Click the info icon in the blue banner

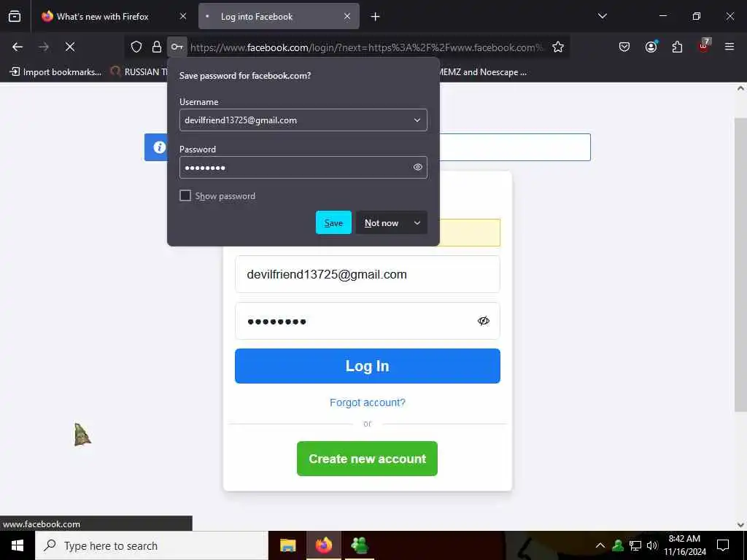tap(160, 147)
